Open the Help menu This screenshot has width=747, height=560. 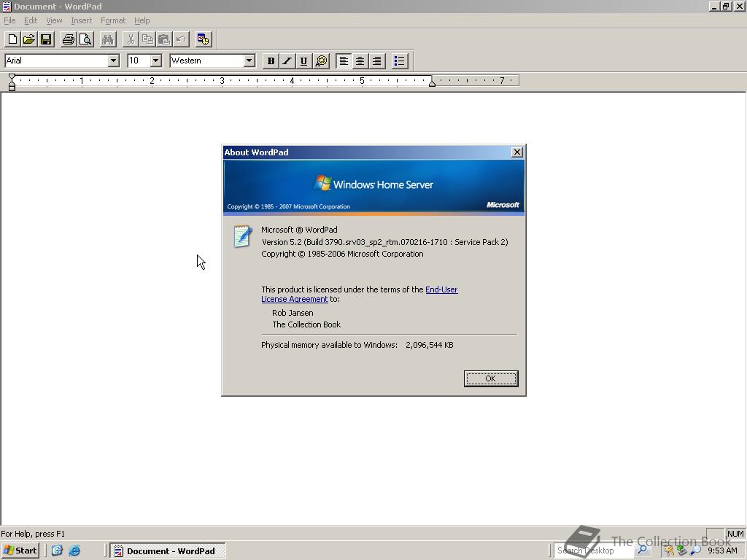point(142,20)
